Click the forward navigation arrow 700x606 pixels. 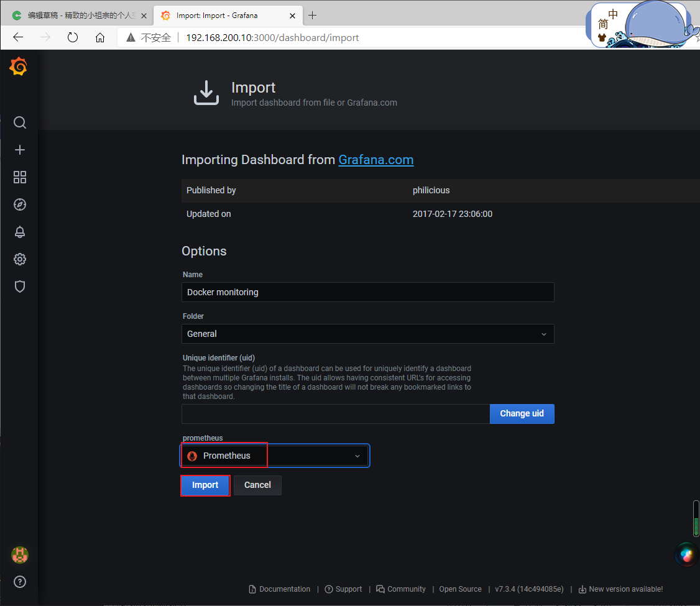45,37
